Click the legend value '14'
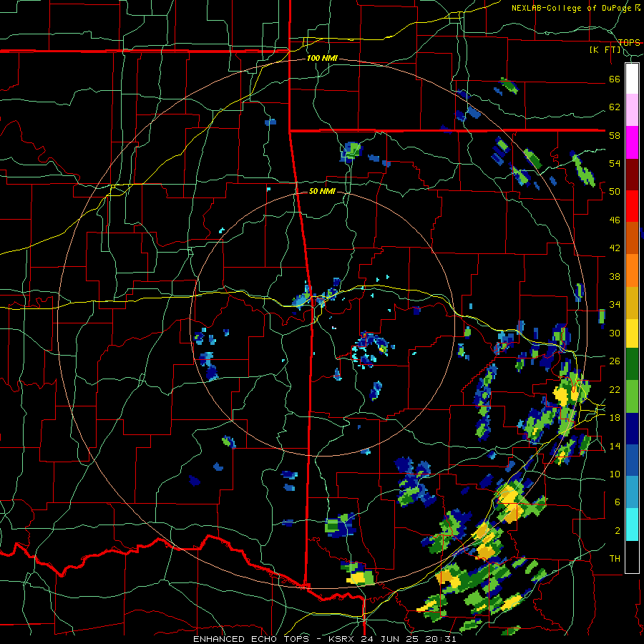Viewport: 644px width, 644px height. point(615,446)
